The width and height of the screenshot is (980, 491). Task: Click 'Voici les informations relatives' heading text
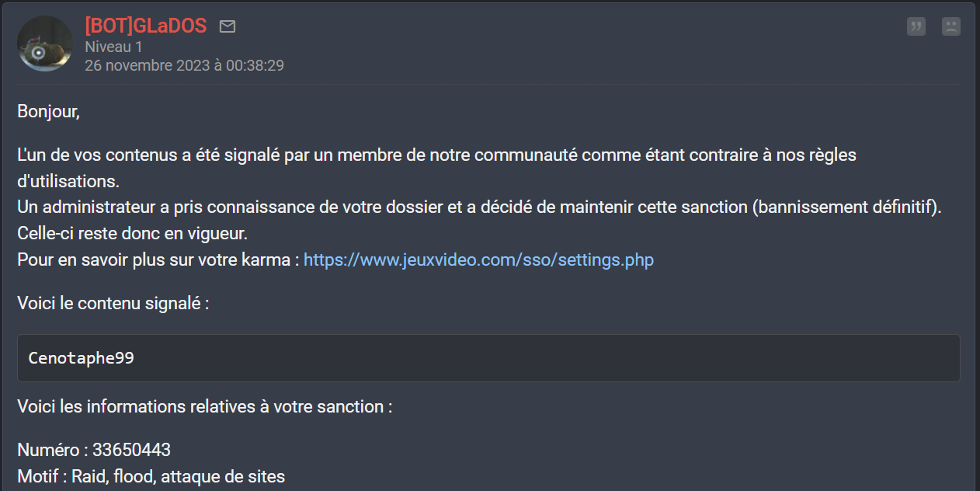click(x=204, y=406)
